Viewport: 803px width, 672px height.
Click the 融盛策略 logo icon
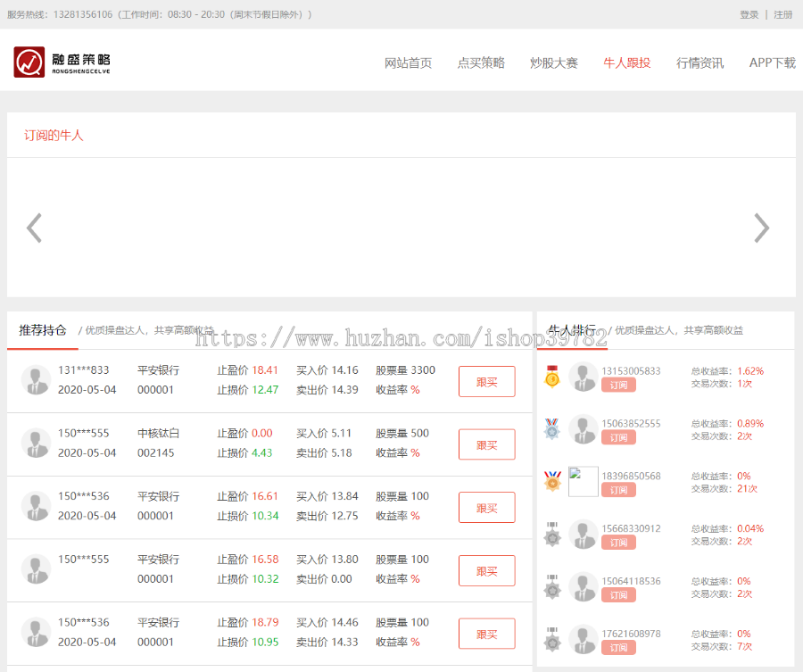pyautogui.click(x=29, y=62)
